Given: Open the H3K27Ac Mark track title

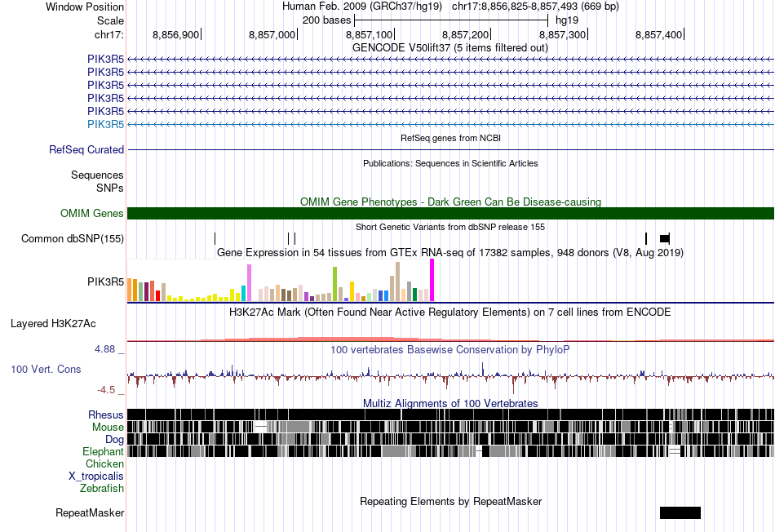Looking at the screenshot, I should (449, 313).
